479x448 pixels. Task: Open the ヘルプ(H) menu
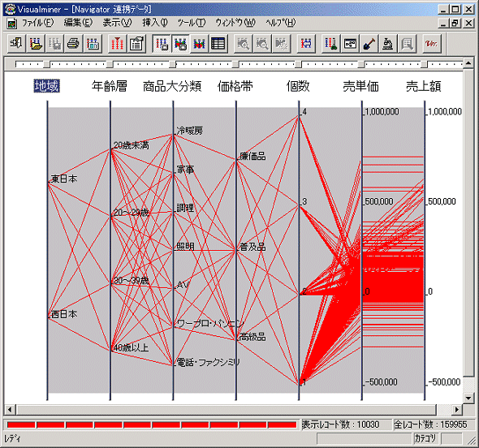click(x=281, y=23)
